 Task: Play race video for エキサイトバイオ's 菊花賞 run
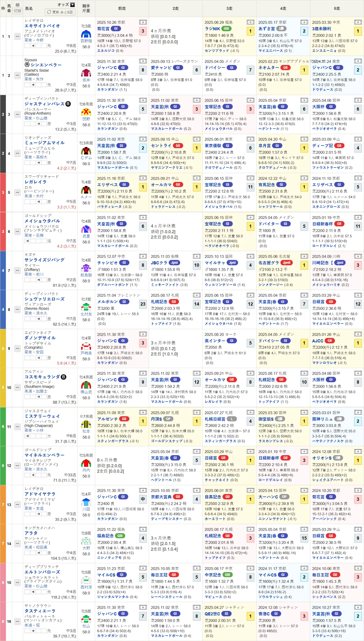(143, 22)
